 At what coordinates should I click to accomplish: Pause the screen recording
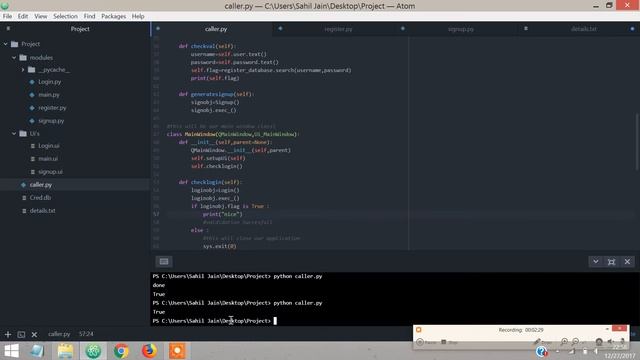[426, 342]
